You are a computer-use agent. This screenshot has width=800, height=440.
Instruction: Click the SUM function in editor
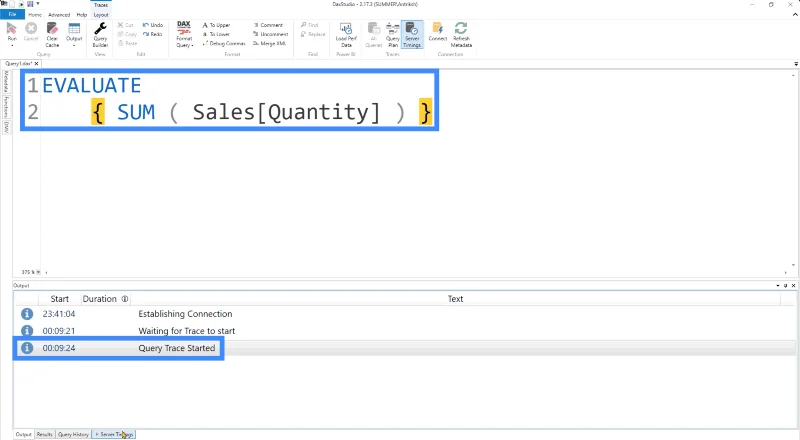[x=136, y=112]
